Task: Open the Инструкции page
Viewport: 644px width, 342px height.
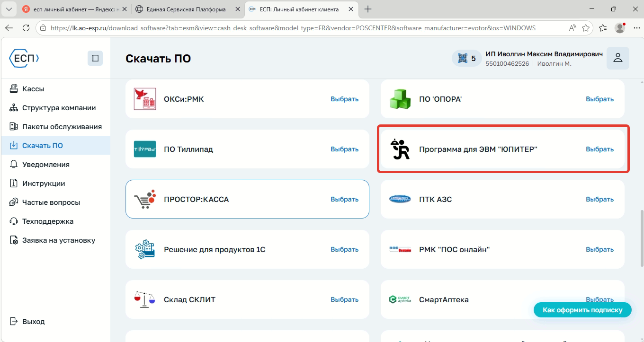Action: (x=55, y=184)
